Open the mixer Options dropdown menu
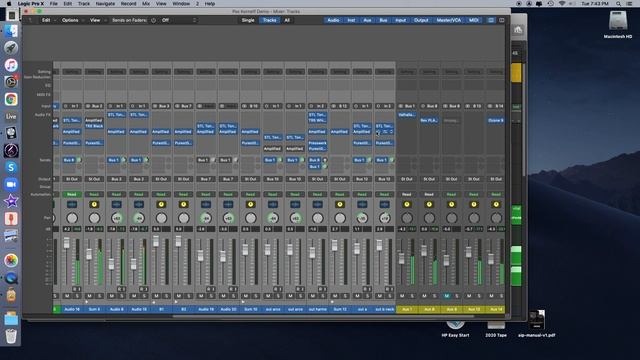Screen dimensions: 640x360 (x=72, y=20)
